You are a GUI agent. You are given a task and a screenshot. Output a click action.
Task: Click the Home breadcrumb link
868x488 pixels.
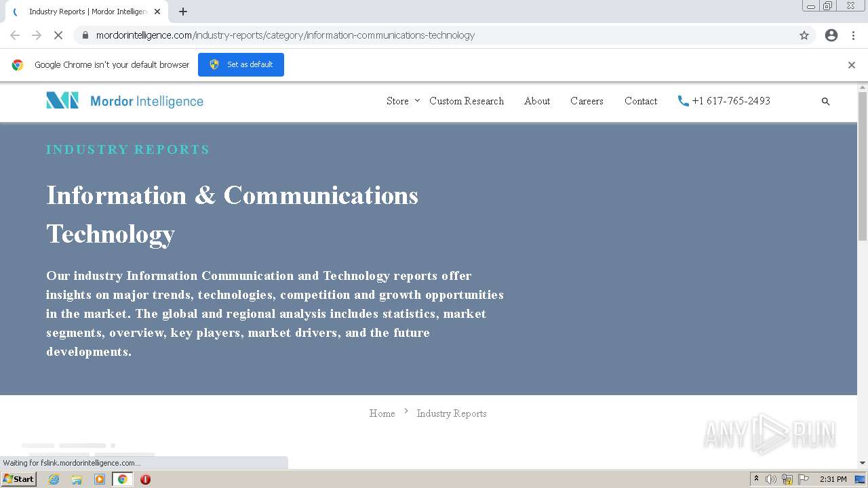382,413
